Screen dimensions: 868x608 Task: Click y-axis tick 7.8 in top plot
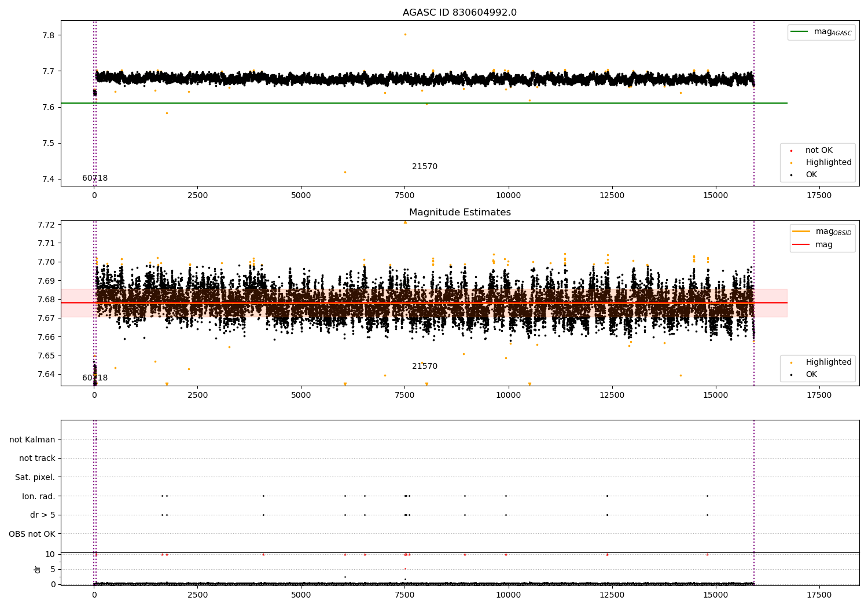49,35
